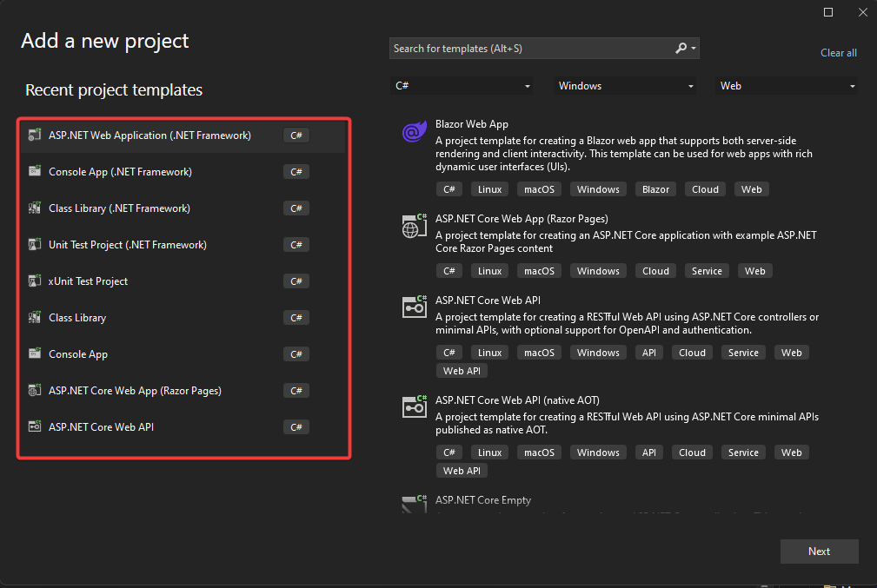Expand the Windows platform filter dropdown

point(626,86)
